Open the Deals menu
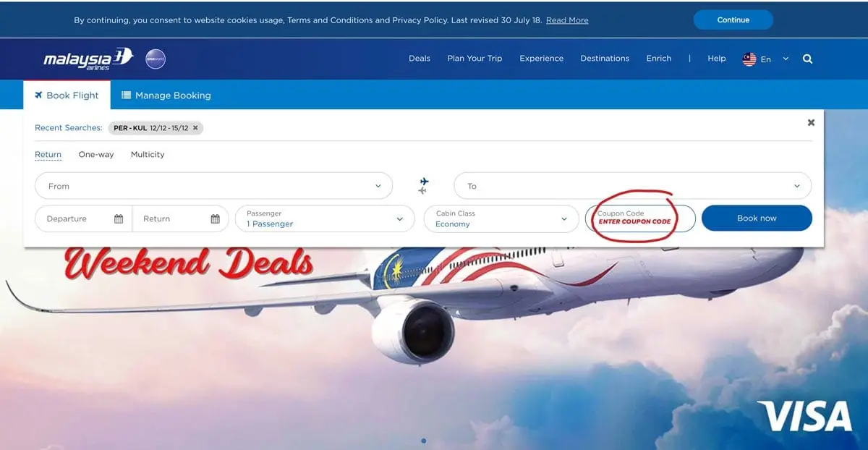This screenshot has width=868, height=450. pyautogui.click(x=420, y=59)
